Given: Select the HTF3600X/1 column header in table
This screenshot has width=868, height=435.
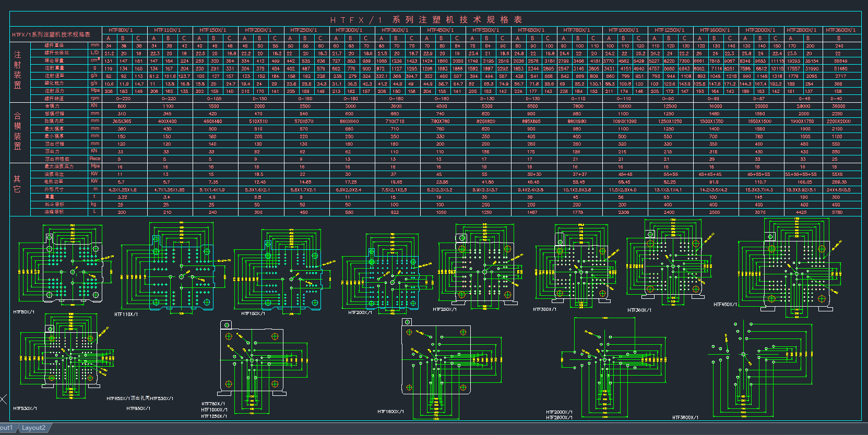Looking at the screenshot, I should point(840,30).
